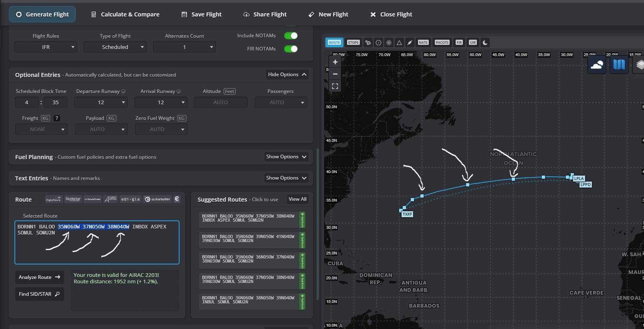Disable the Include NOTAMs switch

[291, 36]
